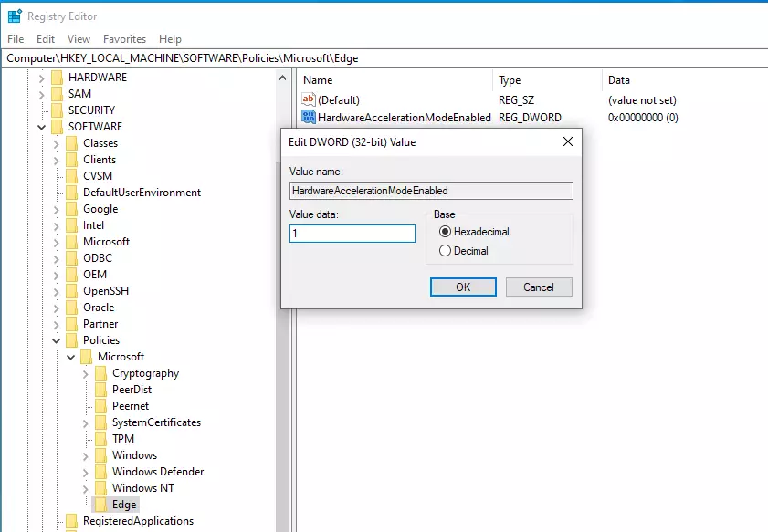The image size is (768, 532).
Task: Click the Value data input field
Action: click(x=352, y=234)
